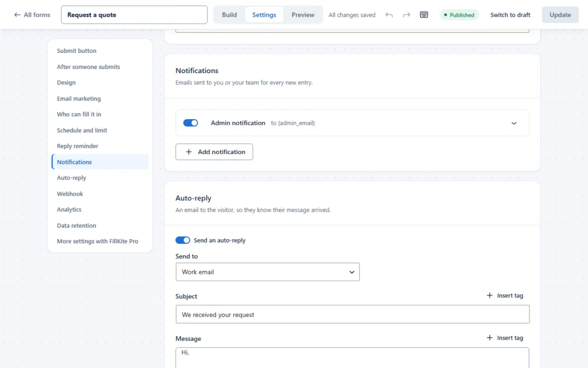Select Submit button in sidebar
Screen dimensions: 588x368
[x=100, y=51]
